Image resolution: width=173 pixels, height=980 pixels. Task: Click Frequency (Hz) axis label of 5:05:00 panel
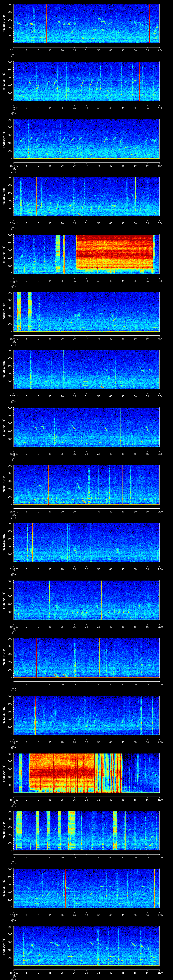coord(4,254)
